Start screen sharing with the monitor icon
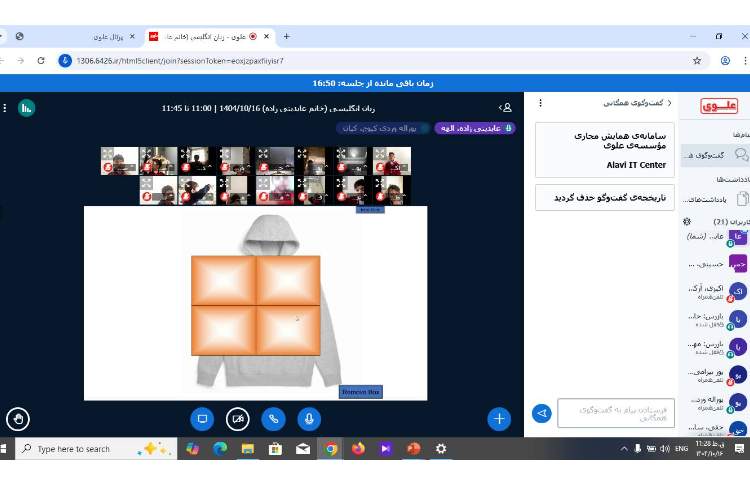Image resolution: width=750 pixels, height=480 pixels. click(202, 419)
